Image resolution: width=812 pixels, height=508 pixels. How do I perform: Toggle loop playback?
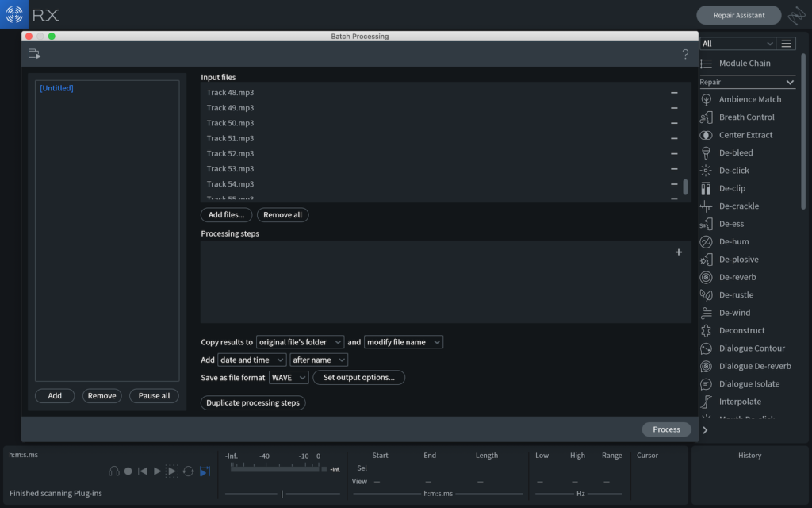[x=188, y=471]
